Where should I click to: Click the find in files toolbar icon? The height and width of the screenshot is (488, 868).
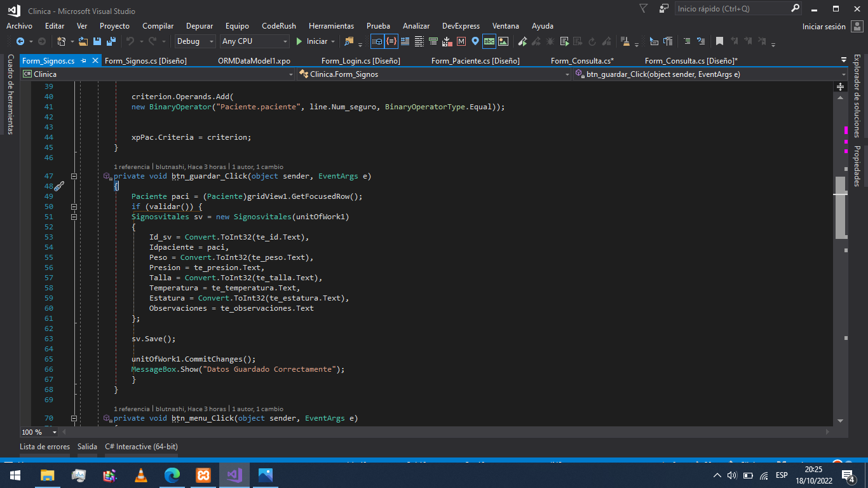(349, 41)
